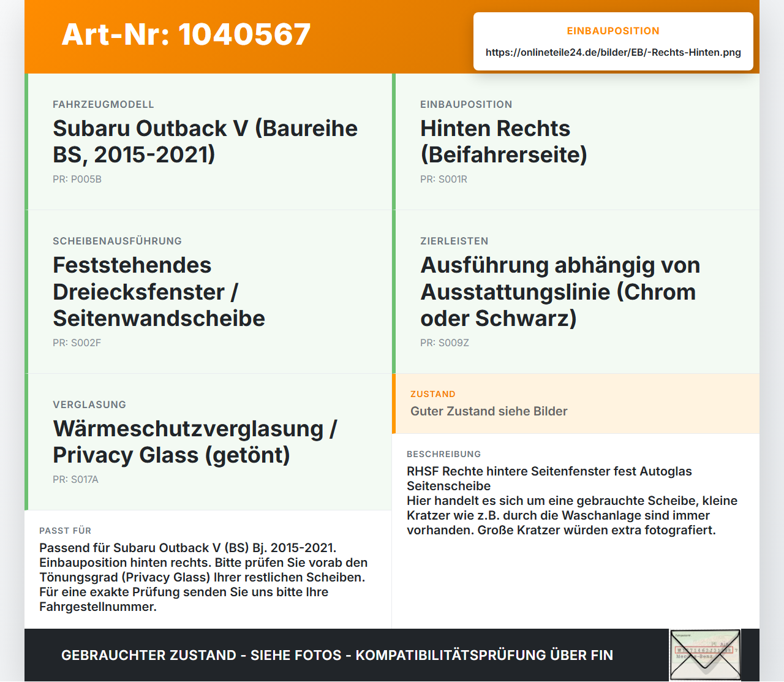Click 'Passend für Subaru Outback V (BS)' paragraph

(203, 577)
